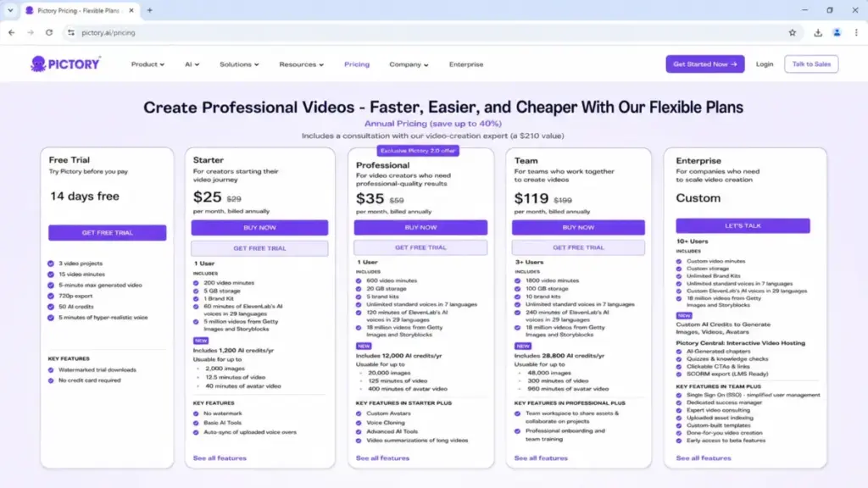Expand the AI menu
This screenshot has height=488, width=868.
[x=192, y=64]
